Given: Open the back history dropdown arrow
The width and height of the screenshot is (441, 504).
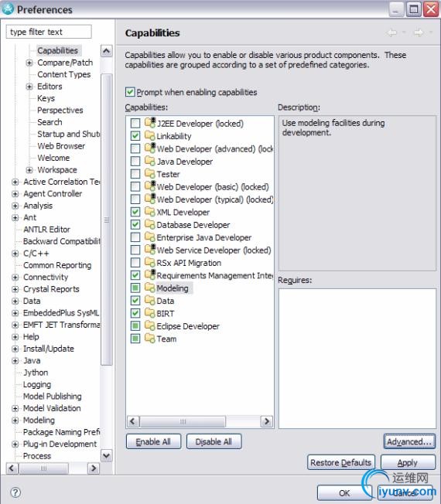Looking at the screenshot, I should pos(404,32).
